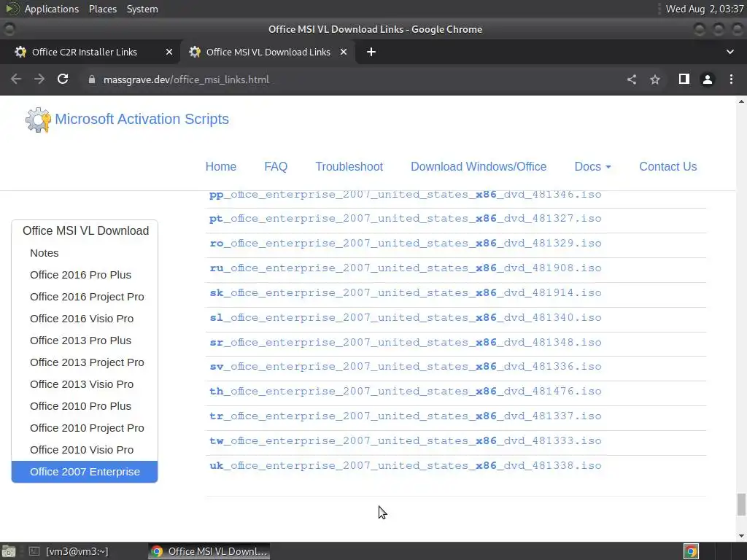Click the browser Back arrow

click(x=16, y=79)
